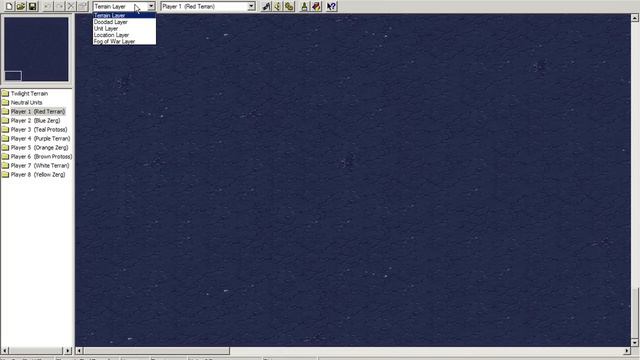Open the Twilight Terrain folder
This screenshot has height=360, width=640.
25,93
